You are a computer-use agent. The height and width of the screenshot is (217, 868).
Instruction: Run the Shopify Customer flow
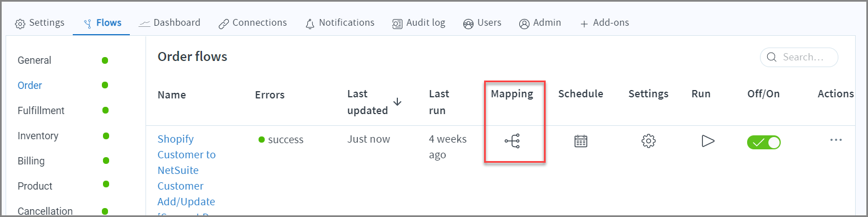708,141
